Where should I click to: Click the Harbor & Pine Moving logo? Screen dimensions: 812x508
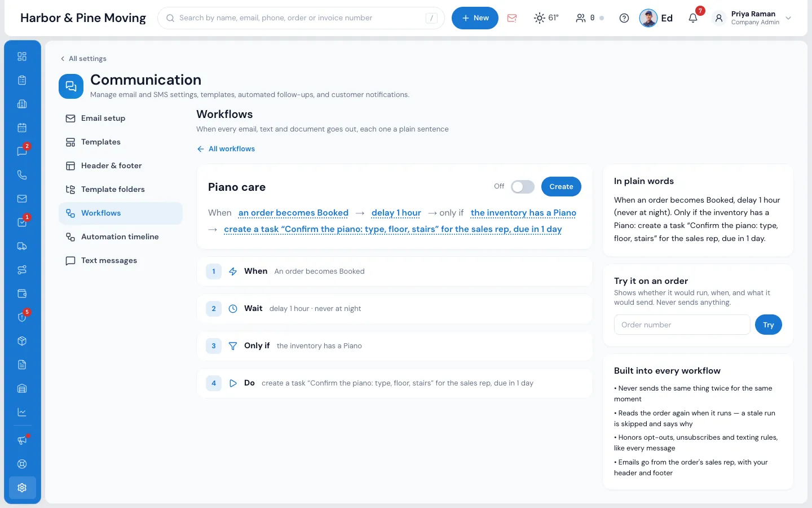83,18
